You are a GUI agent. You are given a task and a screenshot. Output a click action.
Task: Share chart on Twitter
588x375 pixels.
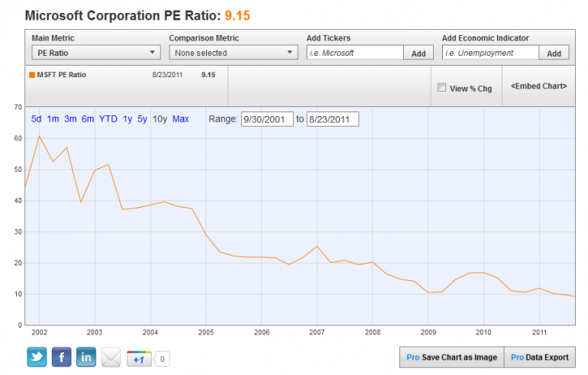click(37, 357)
